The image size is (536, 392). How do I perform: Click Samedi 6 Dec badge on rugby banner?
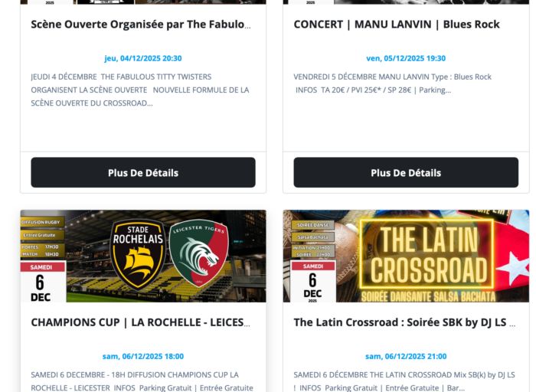[x=43, y=282]
